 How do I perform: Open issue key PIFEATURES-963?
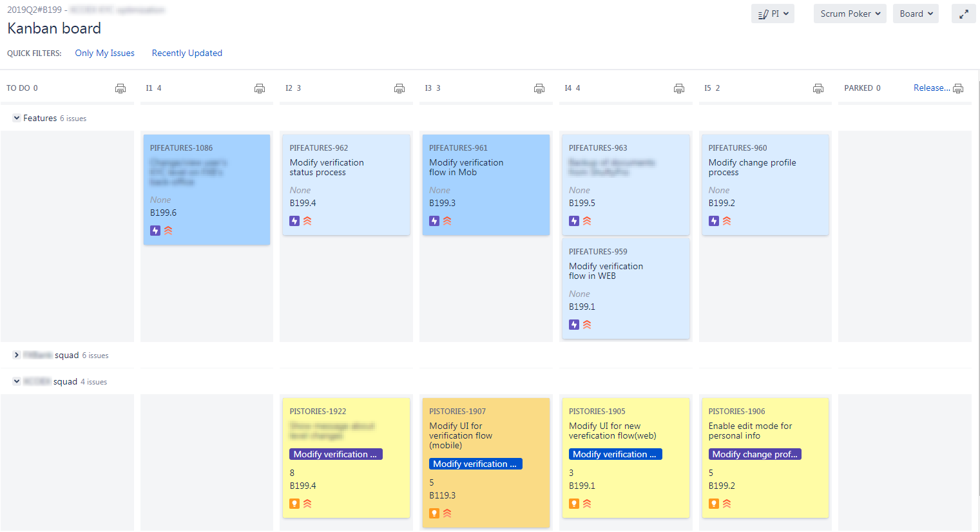point(598,147)
